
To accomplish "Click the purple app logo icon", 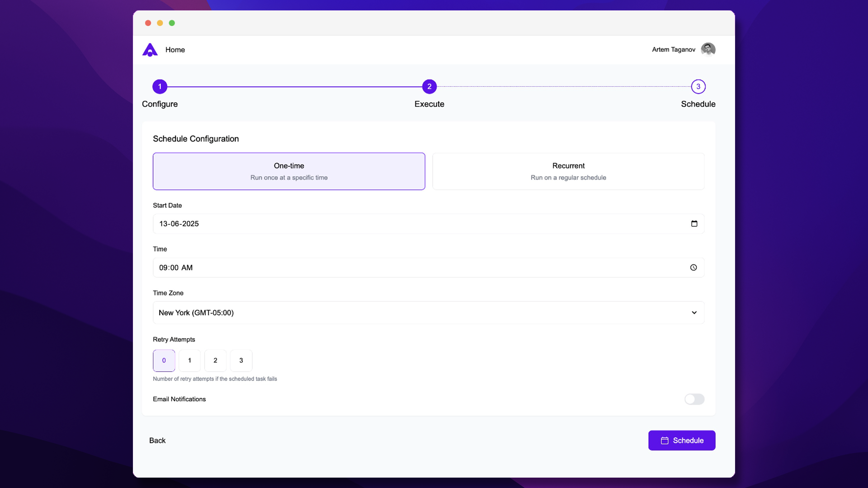I will (150, 50).
